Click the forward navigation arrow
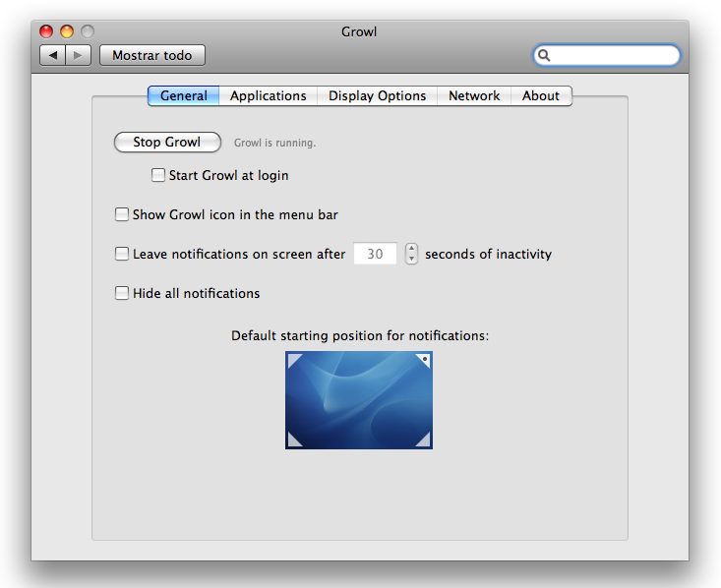Viewport: 721px width, 588px height. [78, 56]
